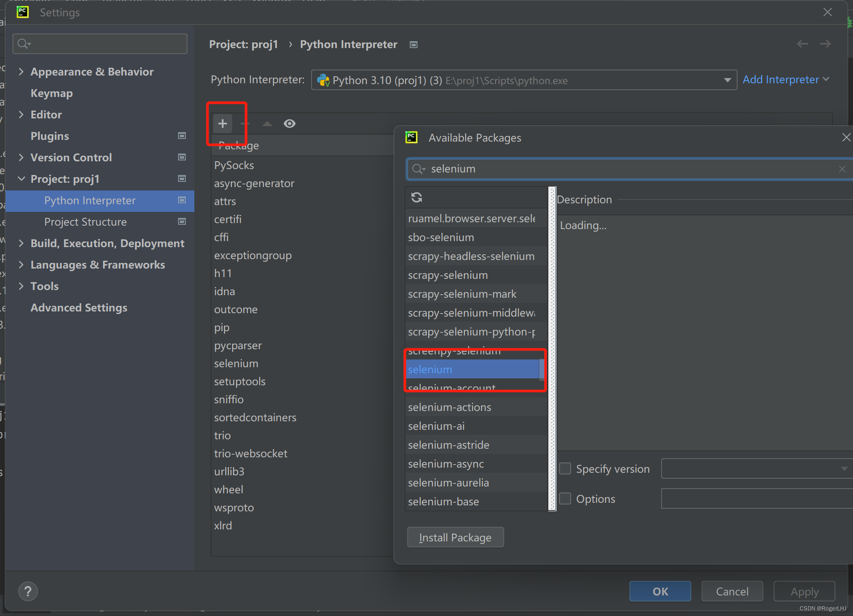Click the Cancel button
Viewport: 853px width, 616px height.
pos(732,592)
